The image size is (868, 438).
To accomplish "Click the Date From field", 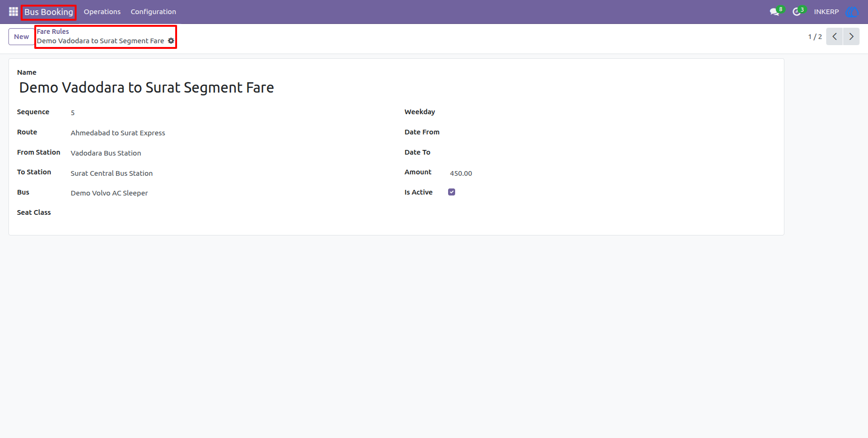I will point(612,133).
